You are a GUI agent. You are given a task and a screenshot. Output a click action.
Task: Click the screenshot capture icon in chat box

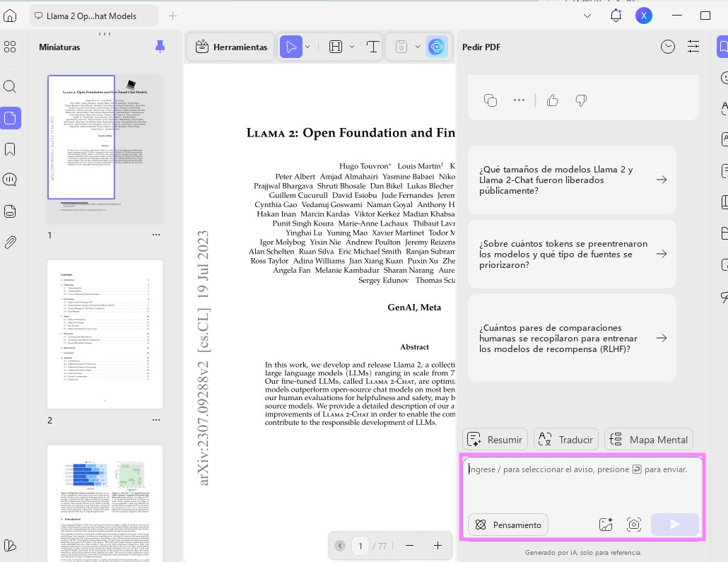pyautogui.click(x=634, y=525)
